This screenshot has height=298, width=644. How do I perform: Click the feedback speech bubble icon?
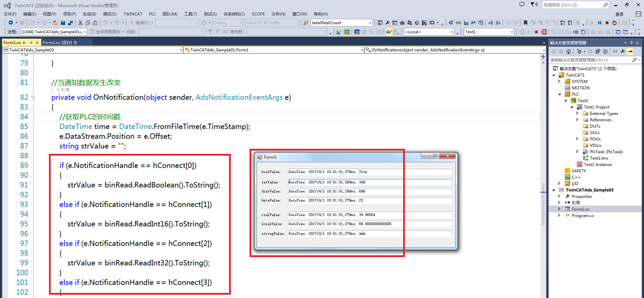(x=522, y=5)
